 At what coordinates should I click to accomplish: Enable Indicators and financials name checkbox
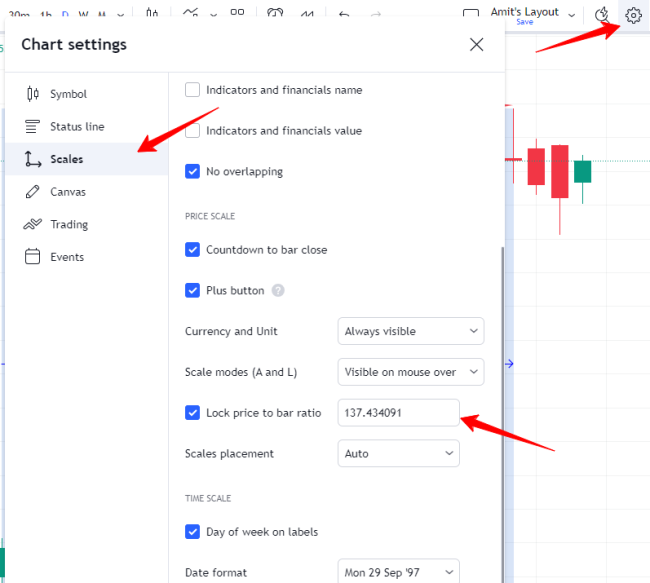click(193, 90)
